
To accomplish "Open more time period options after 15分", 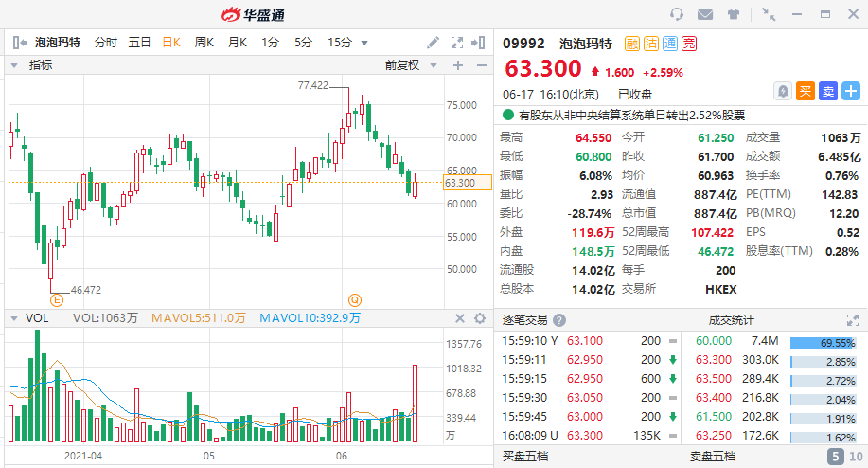I will 364,43.
